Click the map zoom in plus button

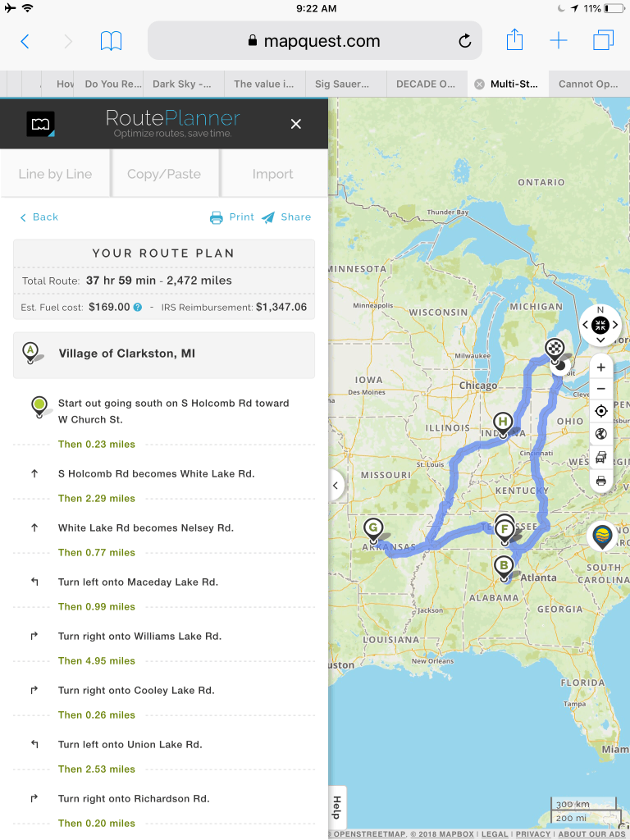(601, 367)
